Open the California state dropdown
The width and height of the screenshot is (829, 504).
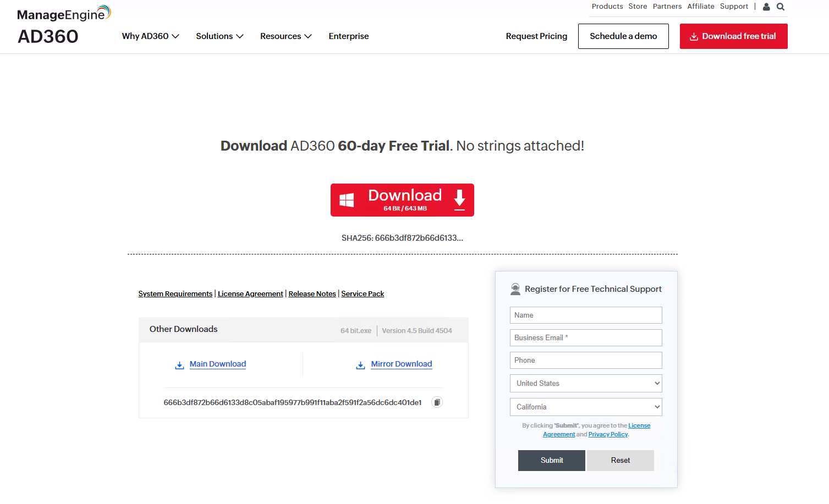586,407
